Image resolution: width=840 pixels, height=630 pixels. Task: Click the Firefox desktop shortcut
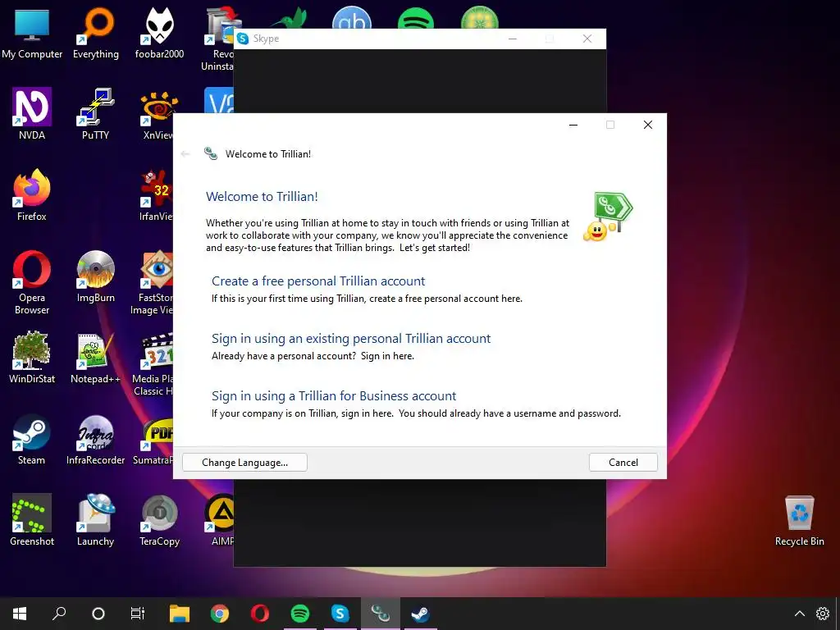click(x=32, y=195)
